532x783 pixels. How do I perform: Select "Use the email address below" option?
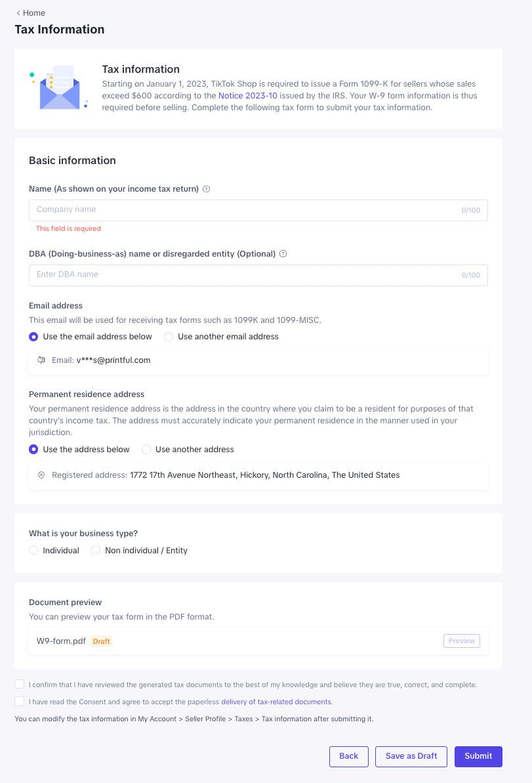(33, 337)
